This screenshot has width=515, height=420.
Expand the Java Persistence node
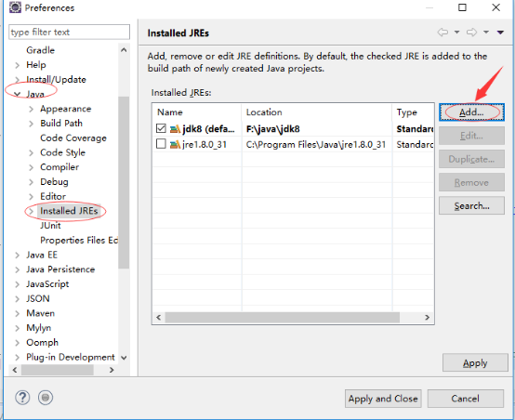click(18, 269)
